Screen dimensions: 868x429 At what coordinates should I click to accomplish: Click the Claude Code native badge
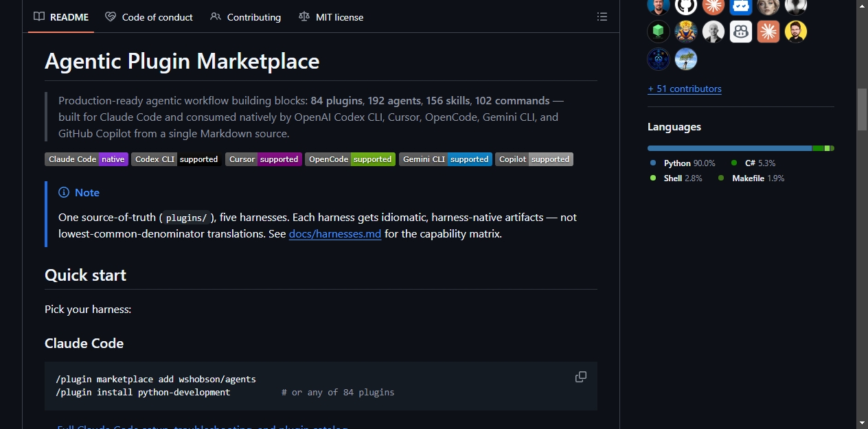tap(87, 159)
